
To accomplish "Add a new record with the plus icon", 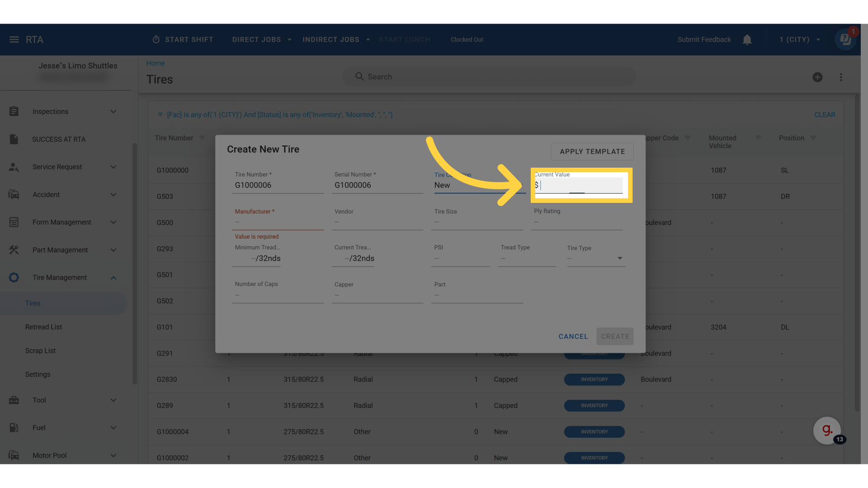I will 818,77.
